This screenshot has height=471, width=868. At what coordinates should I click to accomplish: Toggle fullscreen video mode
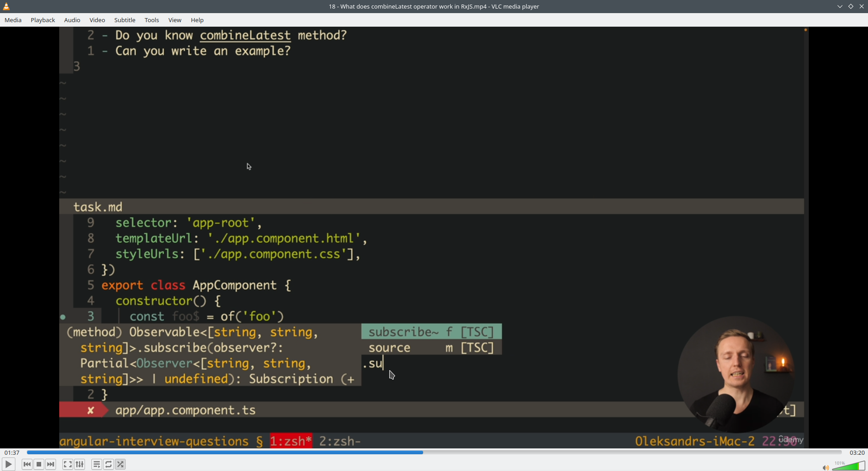(x=68, y=464)
